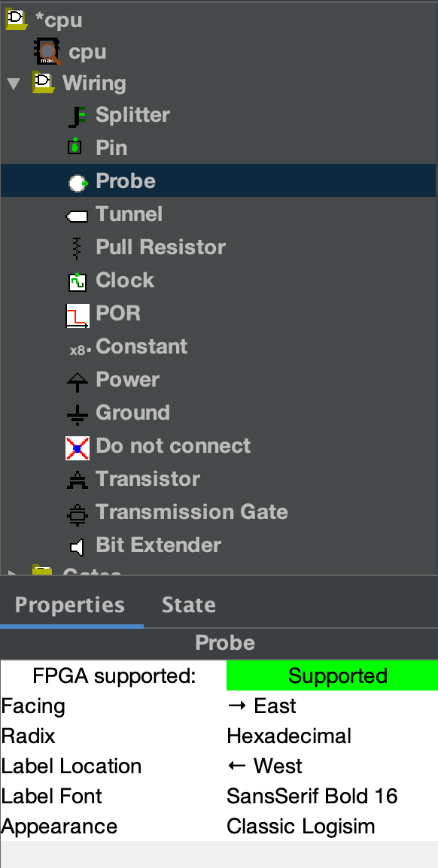The height and width of the screenshot is (868, 438).
Task: Select the Pull Resistor icon
Action: coord(75,247)
